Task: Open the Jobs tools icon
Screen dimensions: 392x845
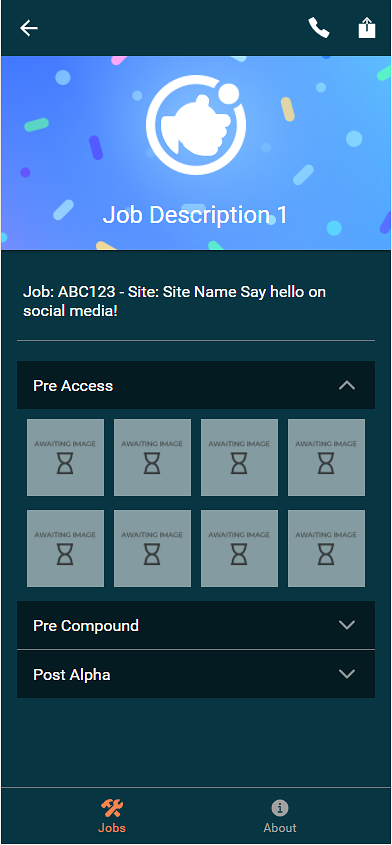Action: pyautogui.click(x=112, y=808)
